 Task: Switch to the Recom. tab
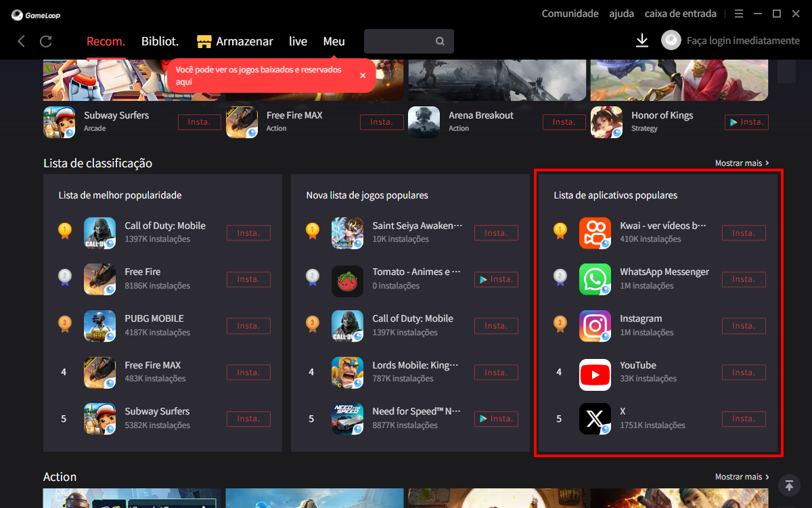(106, 41)
